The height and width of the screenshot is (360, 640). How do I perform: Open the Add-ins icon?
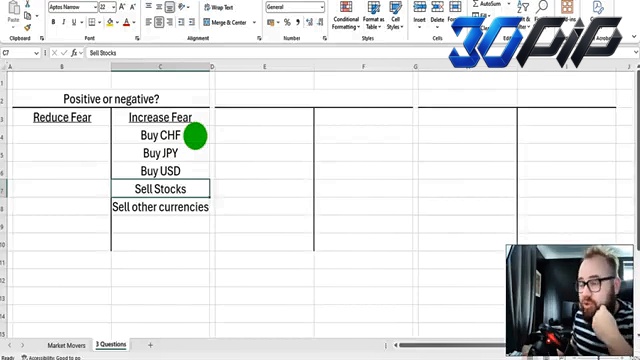[x=567, y=7]
